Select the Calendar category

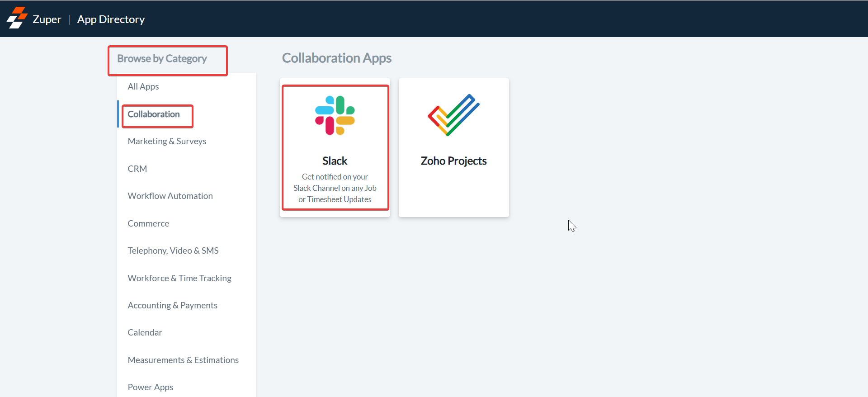coord(145,332)
